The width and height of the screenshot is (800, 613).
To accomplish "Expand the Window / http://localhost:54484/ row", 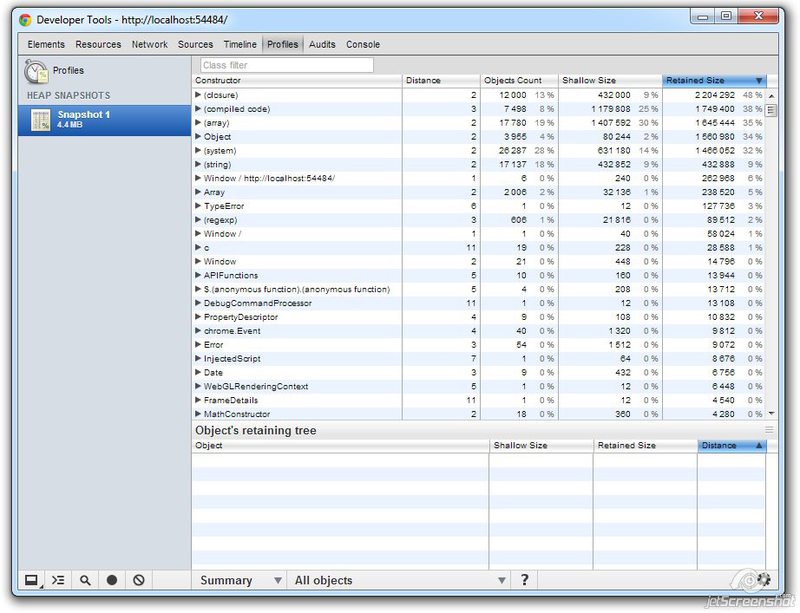I will [x=197, y=178].
